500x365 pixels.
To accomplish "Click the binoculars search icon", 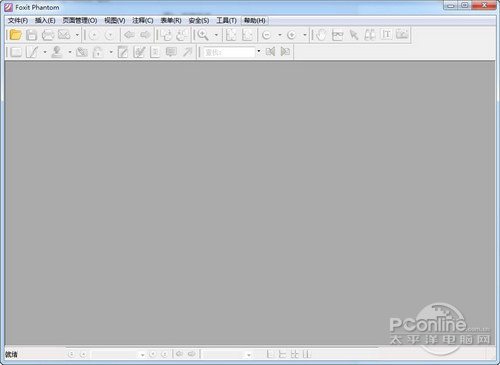I will (370, 35).
